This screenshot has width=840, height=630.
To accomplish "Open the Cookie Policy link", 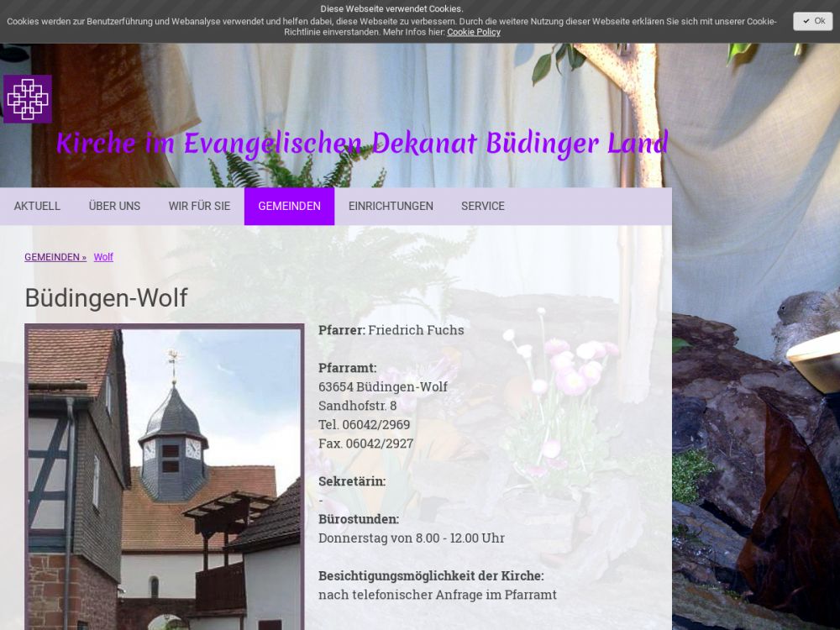I will (473, 32).
